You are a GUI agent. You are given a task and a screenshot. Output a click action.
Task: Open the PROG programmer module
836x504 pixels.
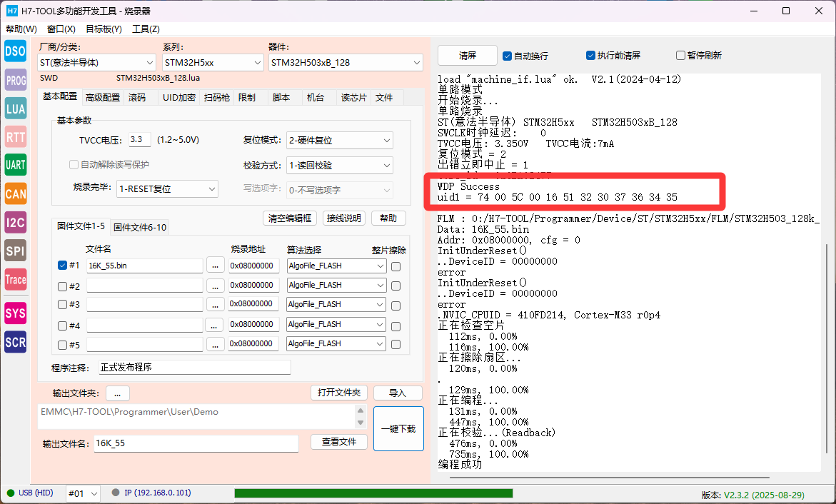16,80
